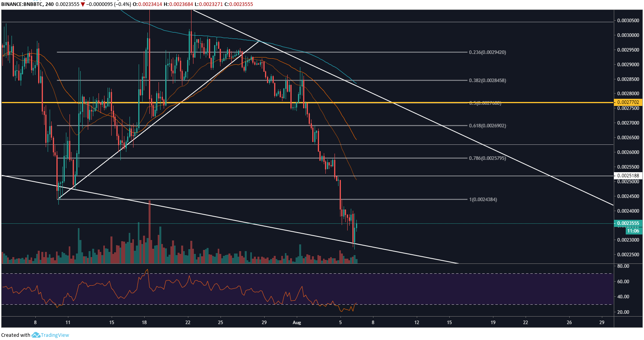Click the 0.0030500 price axis label
The height and width of the screenshot is (340, 644).
pyautogui.click(x=628, y=21)
